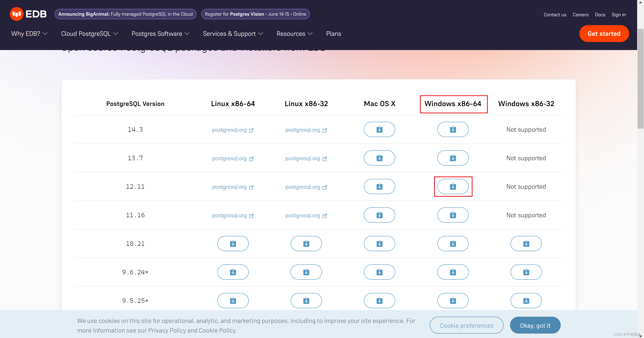Click the Get started button
Viewport: 644px width, 338px height.
tap(604, 34)
